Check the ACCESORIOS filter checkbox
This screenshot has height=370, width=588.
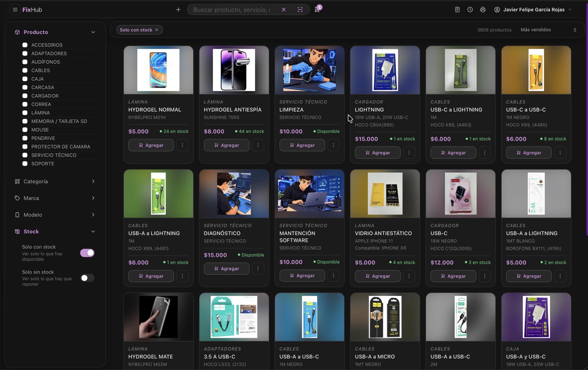[25, 45]
